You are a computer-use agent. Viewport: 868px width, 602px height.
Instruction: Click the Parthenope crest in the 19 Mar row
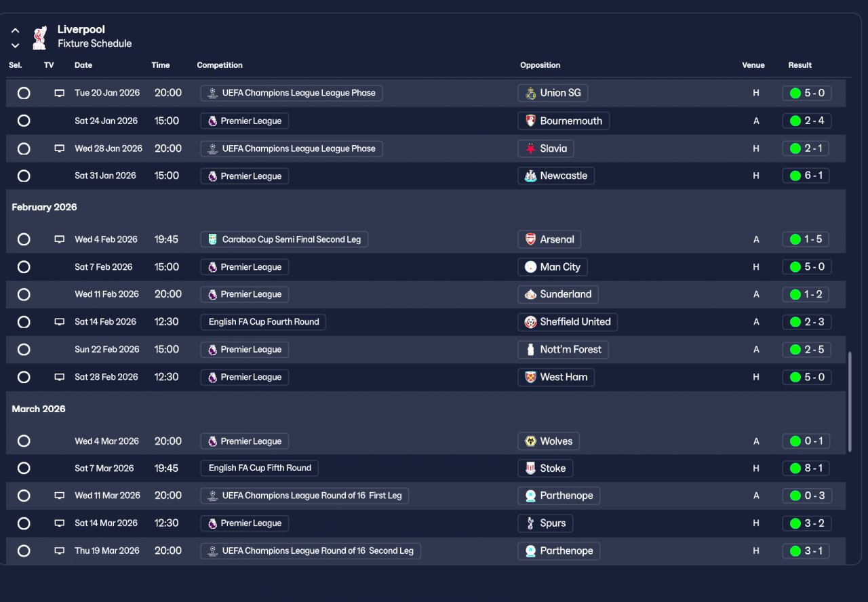click(531, 550)
